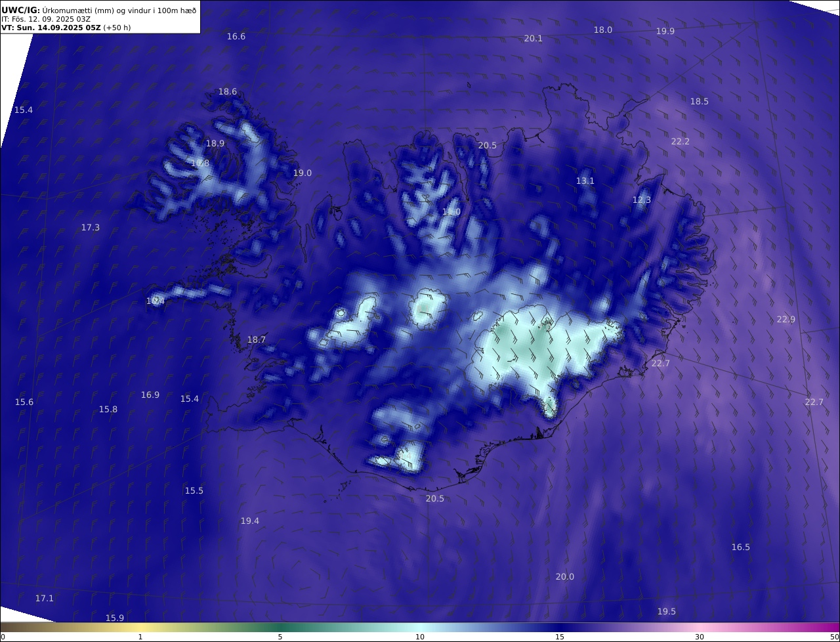Click the 20.0 value label on the map
The width and height of the screenshot is (840, 642).
coord(565,577)
